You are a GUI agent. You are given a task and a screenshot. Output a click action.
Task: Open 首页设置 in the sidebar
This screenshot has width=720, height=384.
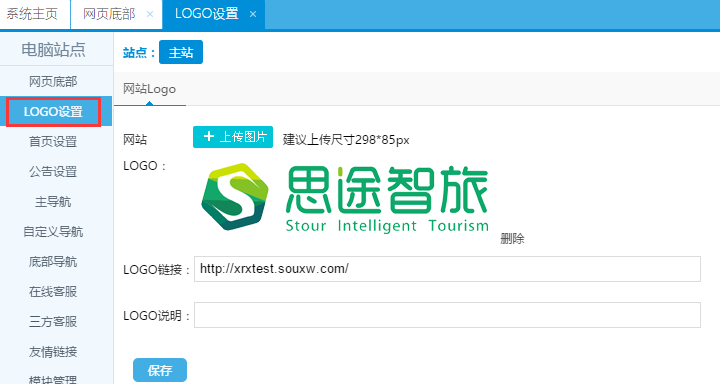point(53,141)
